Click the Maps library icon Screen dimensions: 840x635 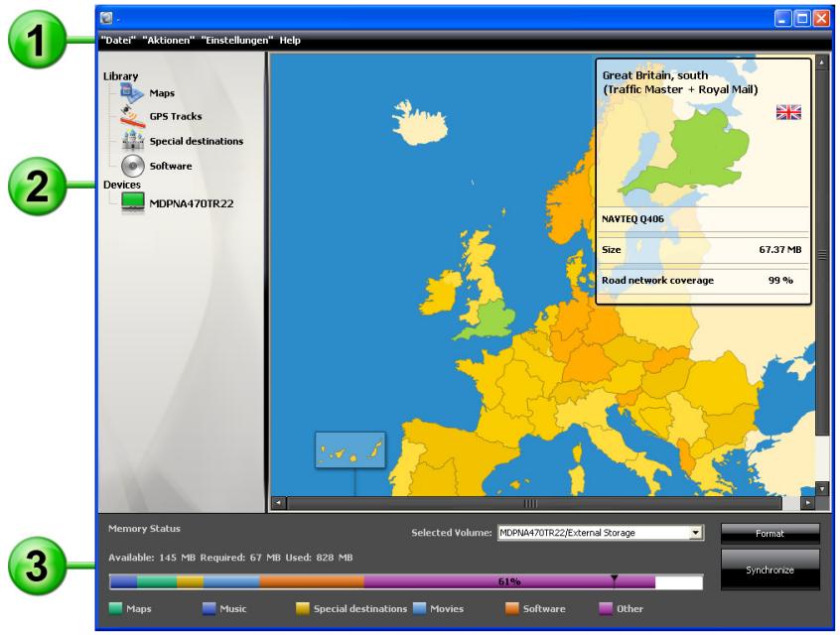tap(132, 92)
